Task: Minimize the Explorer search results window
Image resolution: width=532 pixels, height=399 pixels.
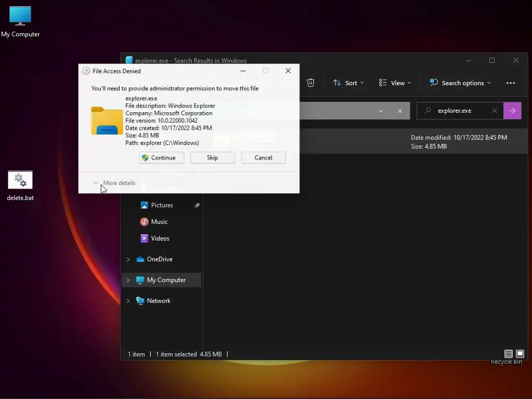Action: point(469,60)
